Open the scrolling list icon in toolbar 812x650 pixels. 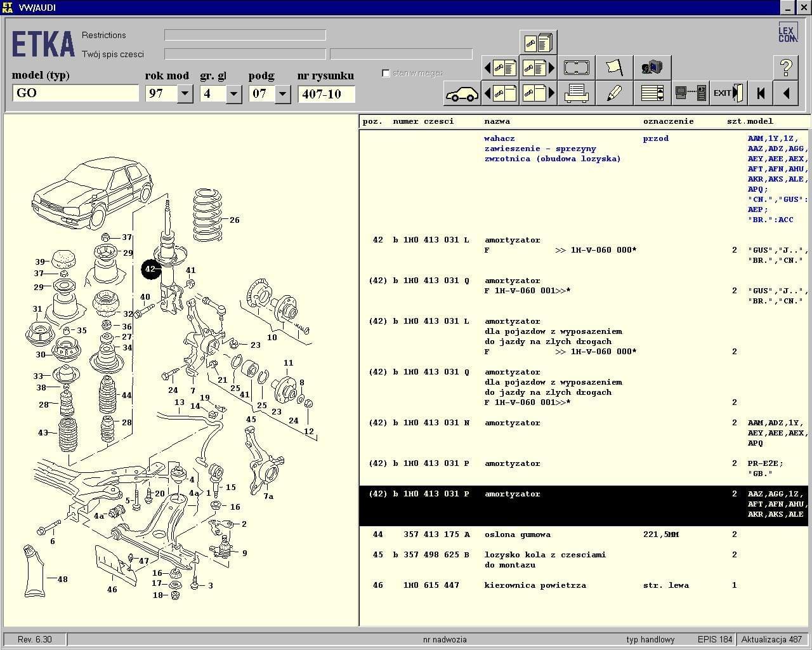click(x=652, y=93)
